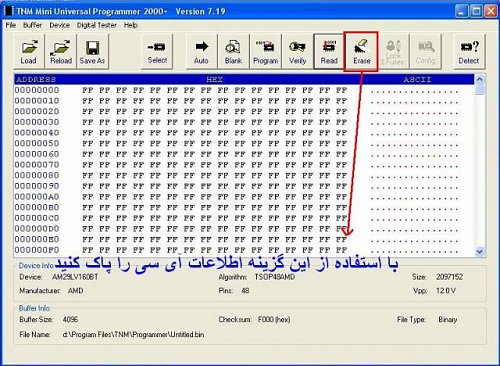Minimize the TNM Programmer window

461,12
